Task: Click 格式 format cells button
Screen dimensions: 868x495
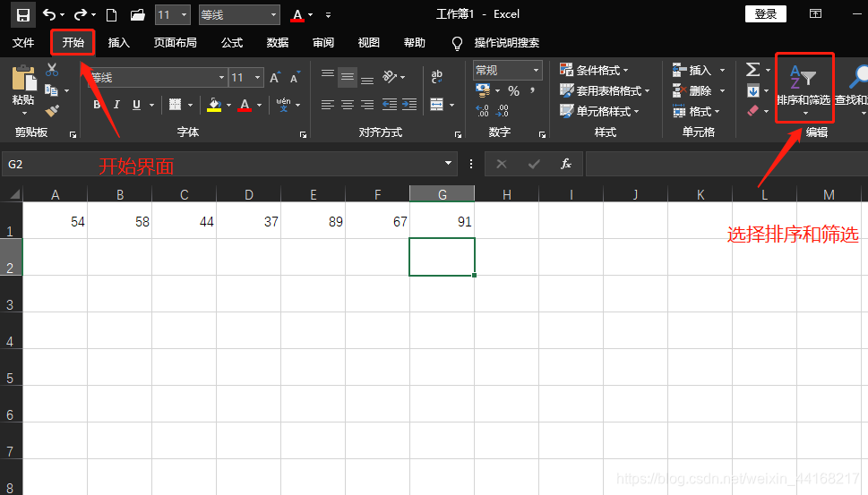Action: point(696,111)
